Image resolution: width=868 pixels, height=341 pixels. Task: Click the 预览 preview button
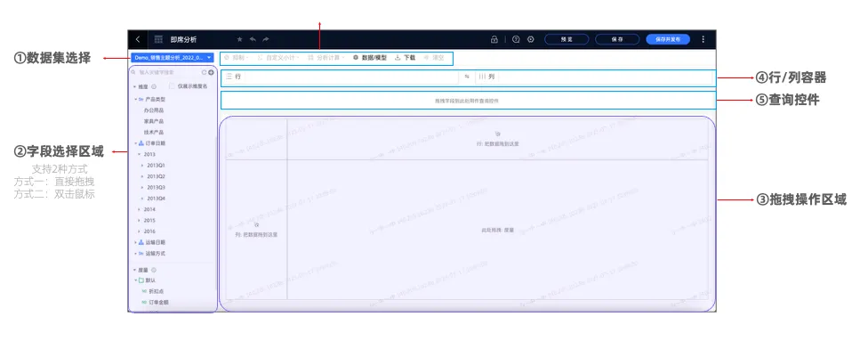tap(567, 39)
